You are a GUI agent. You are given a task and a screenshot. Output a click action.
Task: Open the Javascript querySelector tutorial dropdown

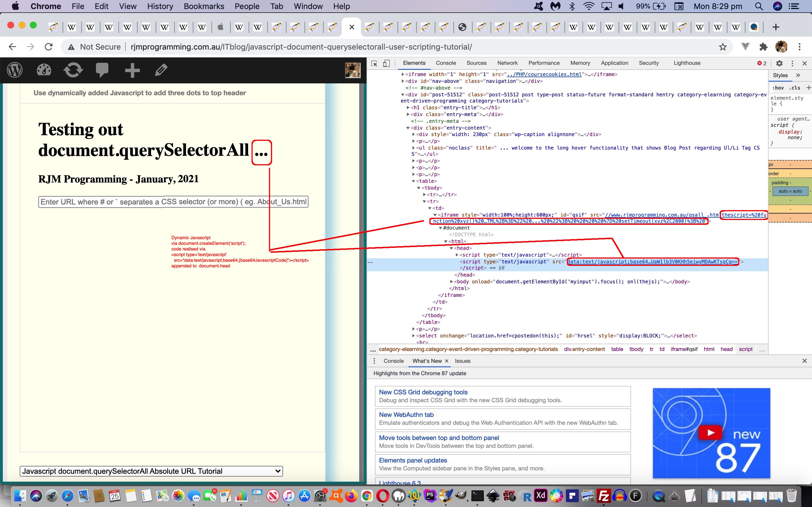(x=151, y=471)
